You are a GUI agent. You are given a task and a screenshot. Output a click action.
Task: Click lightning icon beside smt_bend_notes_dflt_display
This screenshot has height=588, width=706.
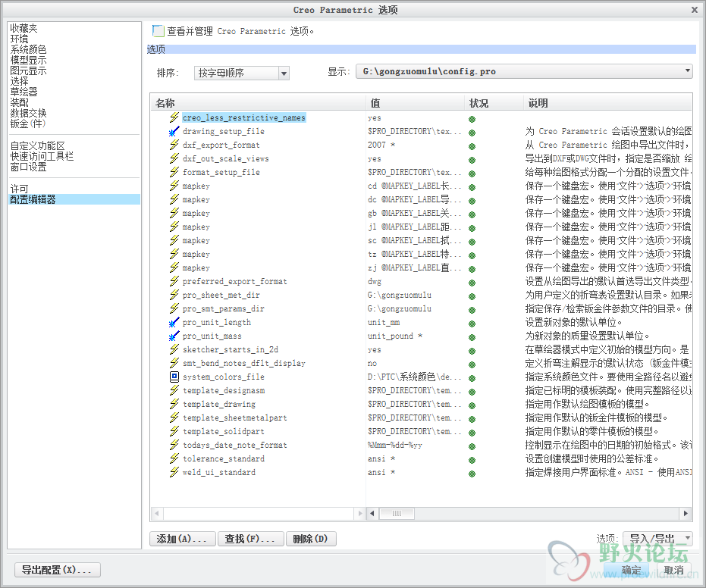174,363
